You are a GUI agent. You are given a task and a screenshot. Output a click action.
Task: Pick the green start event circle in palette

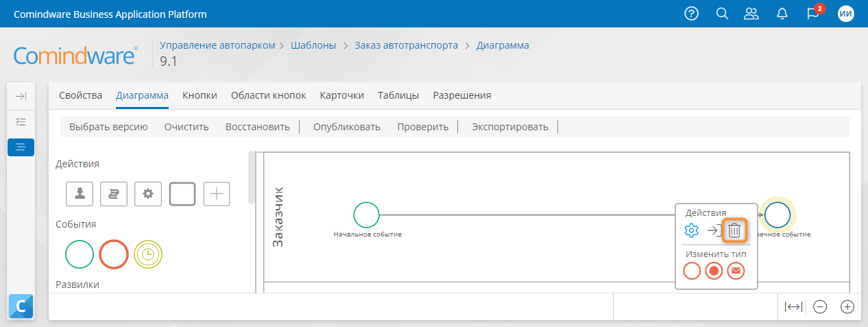79,254
